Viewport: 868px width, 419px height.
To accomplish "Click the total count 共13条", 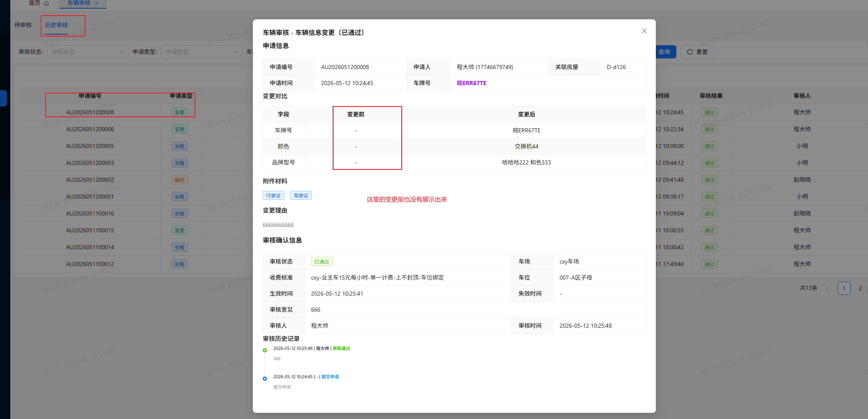I will coord(809,288).
